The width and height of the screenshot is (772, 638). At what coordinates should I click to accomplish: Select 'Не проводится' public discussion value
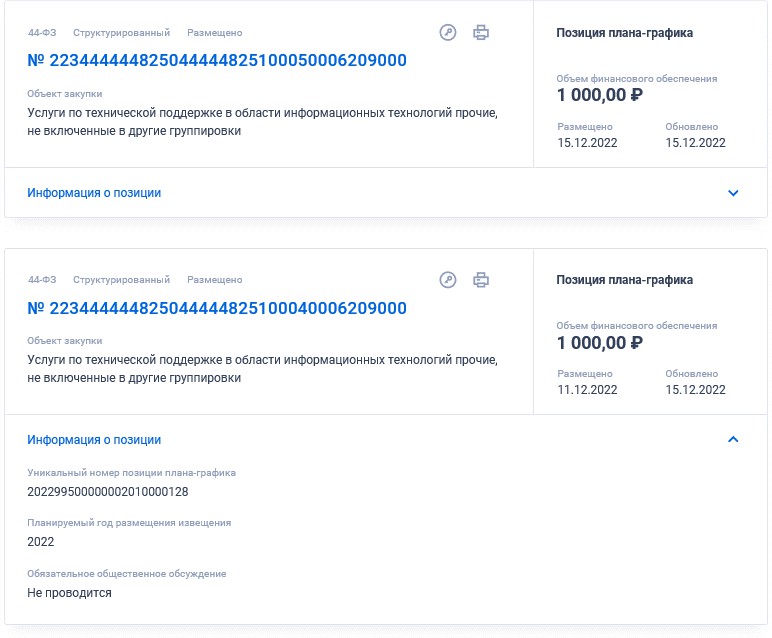69,593
